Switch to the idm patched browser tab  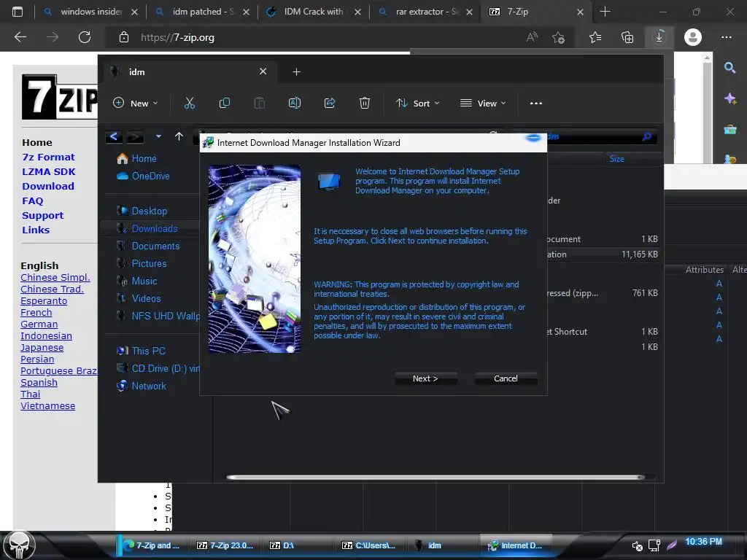tap(202, 12)
